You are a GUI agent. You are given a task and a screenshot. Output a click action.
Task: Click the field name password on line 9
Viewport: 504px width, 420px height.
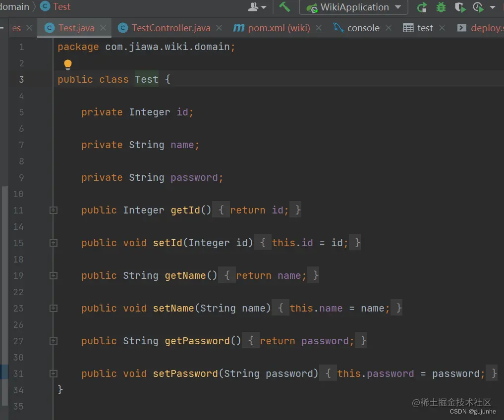click(194, 177)
